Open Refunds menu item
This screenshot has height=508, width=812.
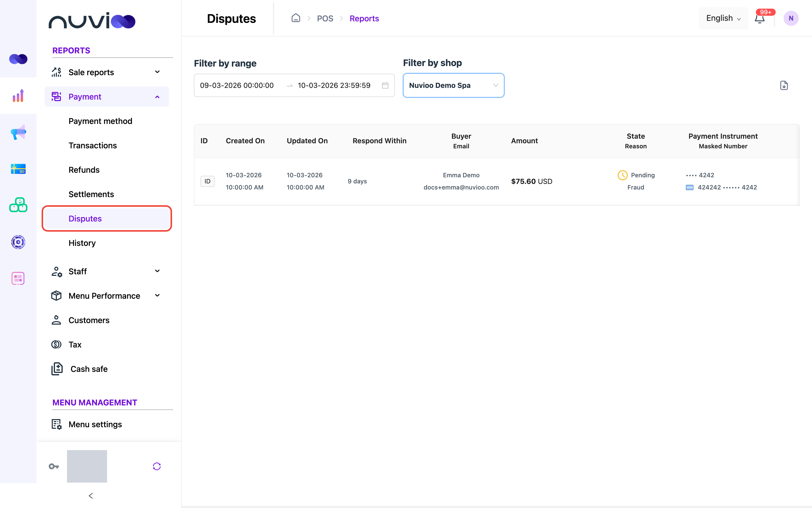84,170
